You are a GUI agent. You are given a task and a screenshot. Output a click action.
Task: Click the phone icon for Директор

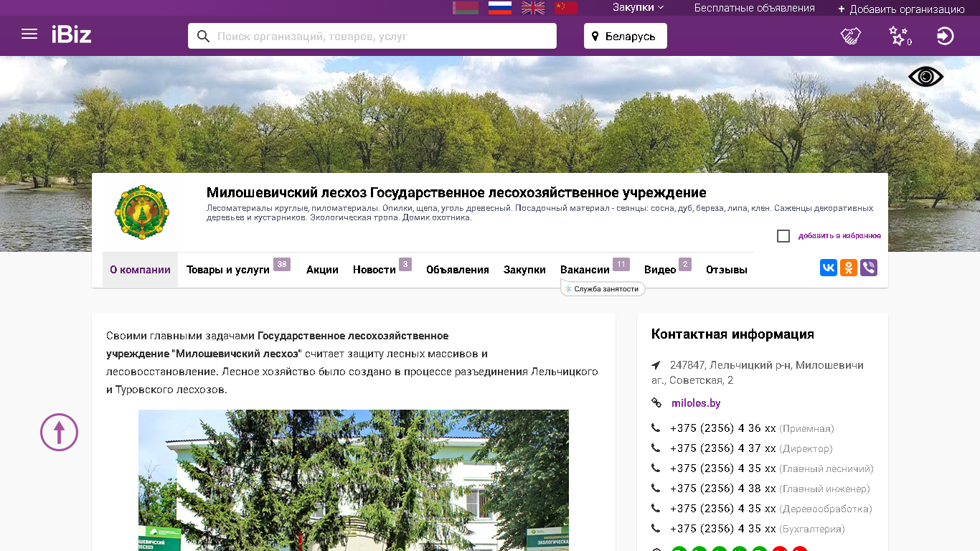(656, 448)
